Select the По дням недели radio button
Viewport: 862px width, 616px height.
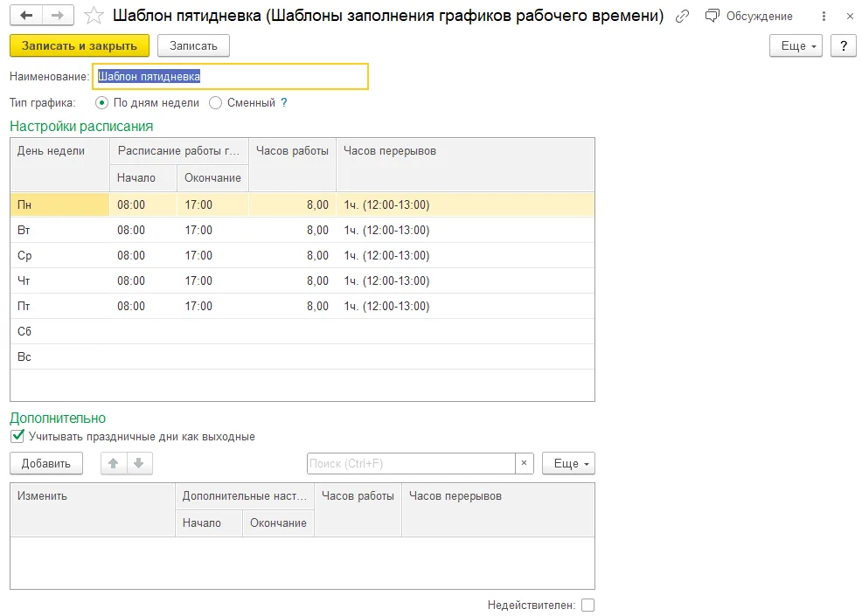pyautogui.click(x=101, y=103)
